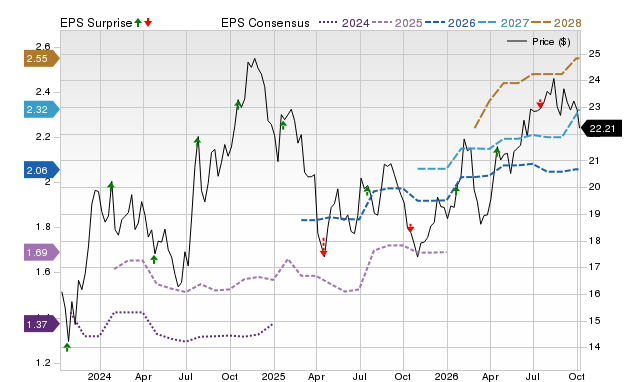Click the green surprise arrow at the July 2024 price spike
The height and width of the screenshot is (382, 640).
coord(198,142)
